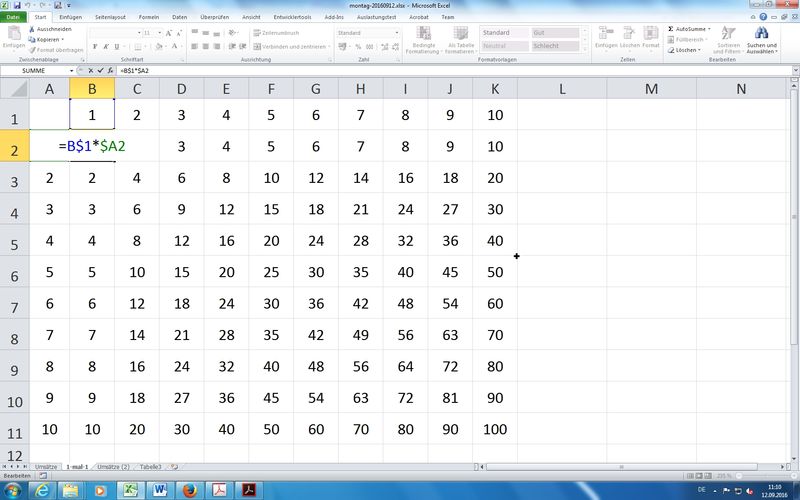Click the Ausschneiden (cut) scissors icon
This screenshot has height=500, width=800.
(x=32, y=29)
